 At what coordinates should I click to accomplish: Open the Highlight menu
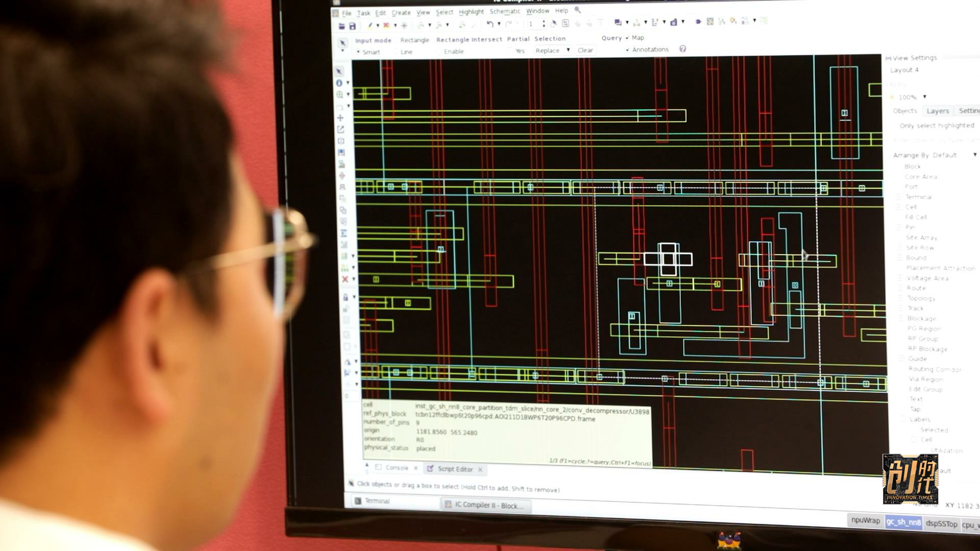coord(471,12)
